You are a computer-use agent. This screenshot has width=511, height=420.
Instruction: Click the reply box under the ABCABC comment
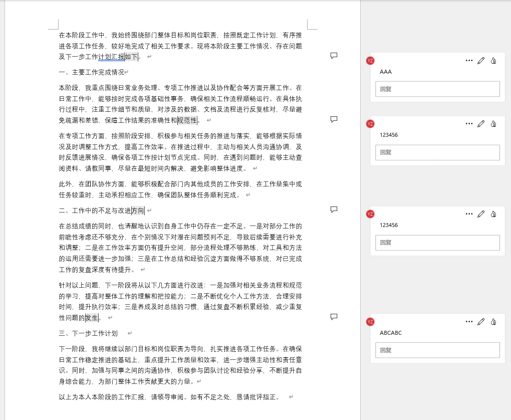(x=437, y=350)
